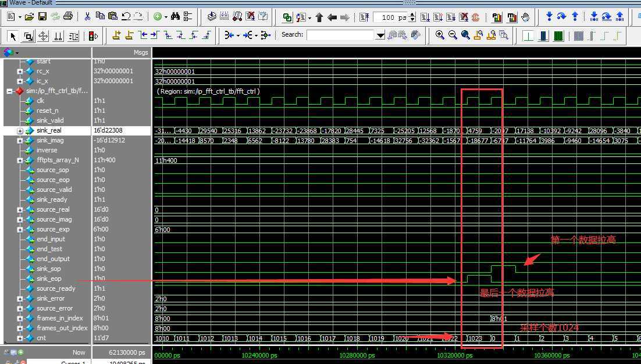The width and height of the screenshot is (641, 364).
Task: Click the Copy icon
Action: tap(99, 16)
